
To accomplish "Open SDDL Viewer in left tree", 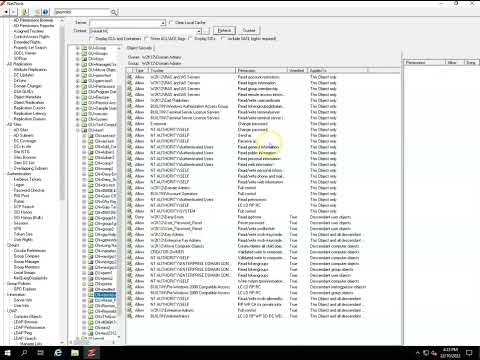I will point(25,53).
